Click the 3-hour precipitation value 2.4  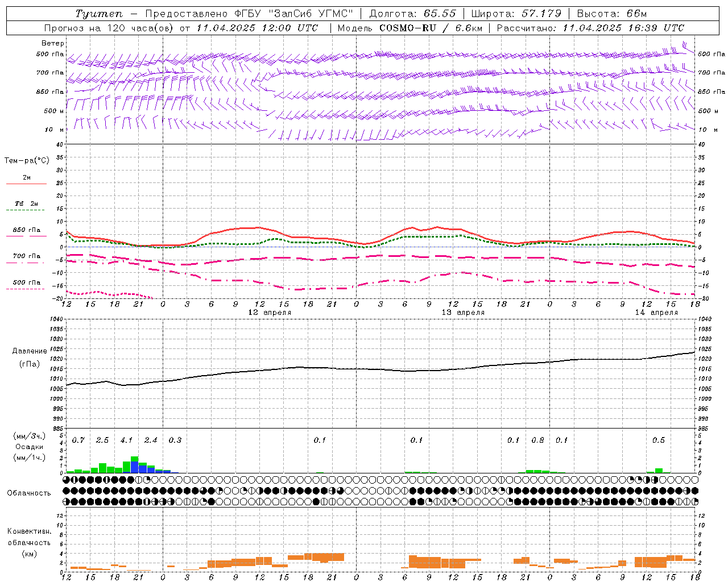click(x=151, y=440)
